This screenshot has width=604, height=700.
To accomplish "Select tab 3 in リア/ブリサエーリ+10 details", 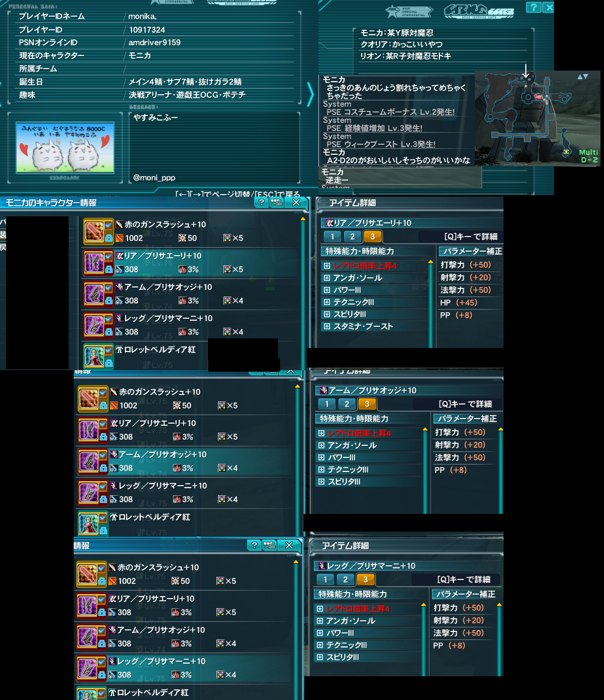I will pos(372,237).
